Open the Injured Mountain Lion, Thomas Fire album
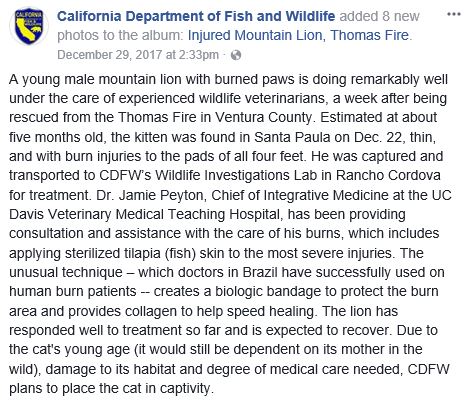 point(298,35)
